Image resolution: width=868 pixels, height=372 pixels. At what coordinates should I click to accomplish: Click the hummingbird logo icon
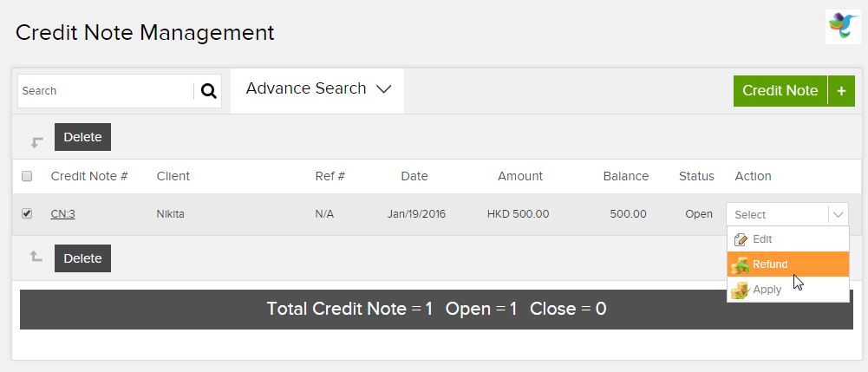pyautogui.click(x=843, y=27)
